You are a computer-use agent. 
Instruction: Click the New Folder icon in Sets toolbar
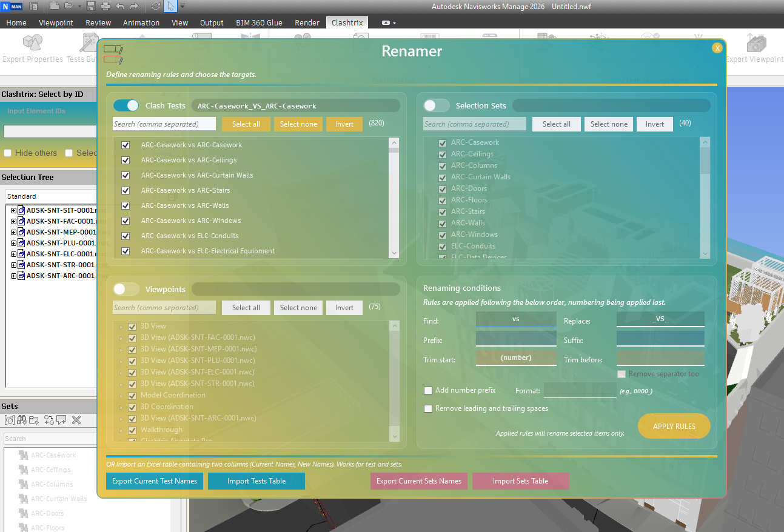pos(34,420)
